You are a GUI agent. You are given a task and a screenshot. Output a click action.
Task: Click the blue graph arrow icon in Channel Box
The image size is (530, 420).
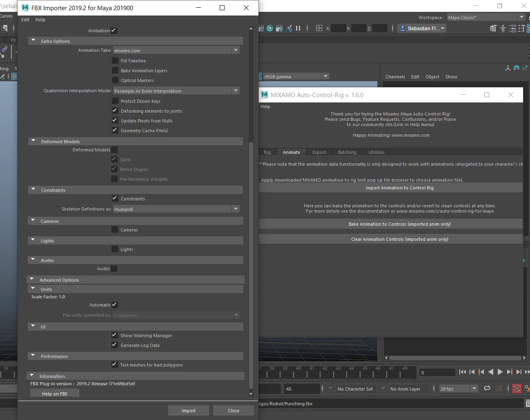coord(525,68)
